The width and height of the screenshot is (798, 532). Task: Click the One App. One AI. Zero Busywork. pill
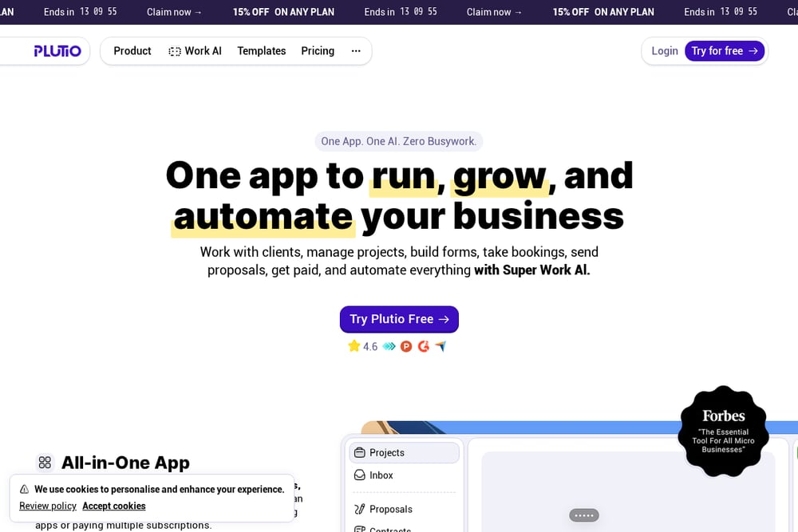(399, 141)
